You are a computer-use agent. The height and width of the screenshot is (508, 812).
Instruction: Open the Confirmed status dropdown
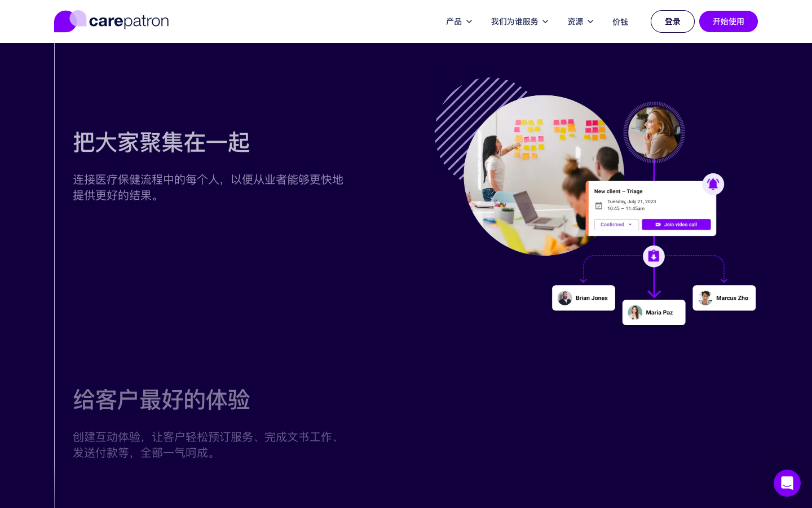(x=616, y=224)
